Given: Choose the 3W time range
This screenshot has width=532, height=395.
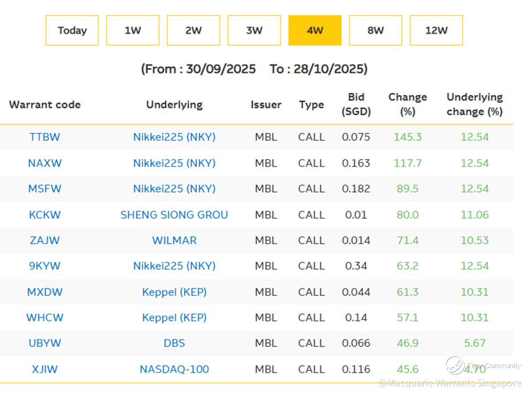Looking at the screenshot, I should click(x=254, y=30).
